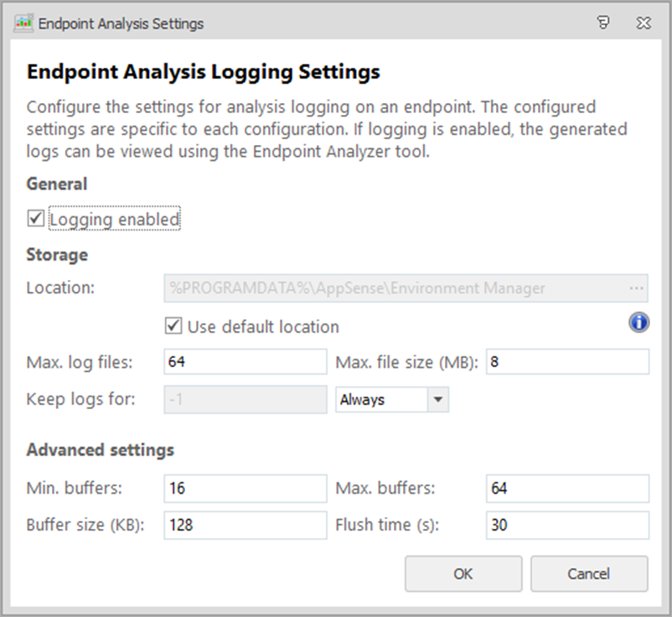Click the blue information icon
The image size is (672, 617).
coord(639,323)
